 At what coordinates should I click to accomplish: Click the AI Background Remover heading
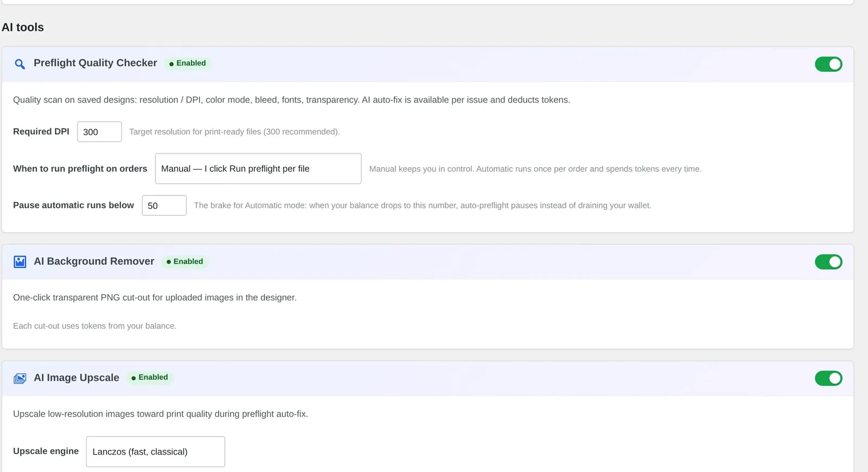[x=94, y=261]
